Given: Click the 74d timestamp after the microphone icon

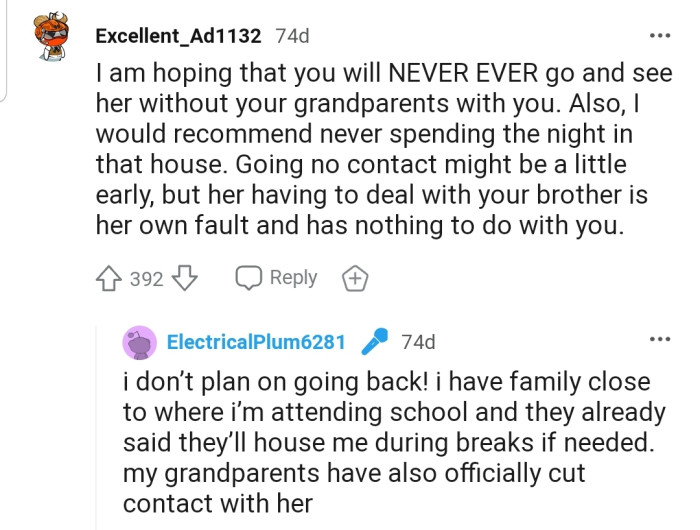Looking at the screenshot, I should click(x=418, y=342).
